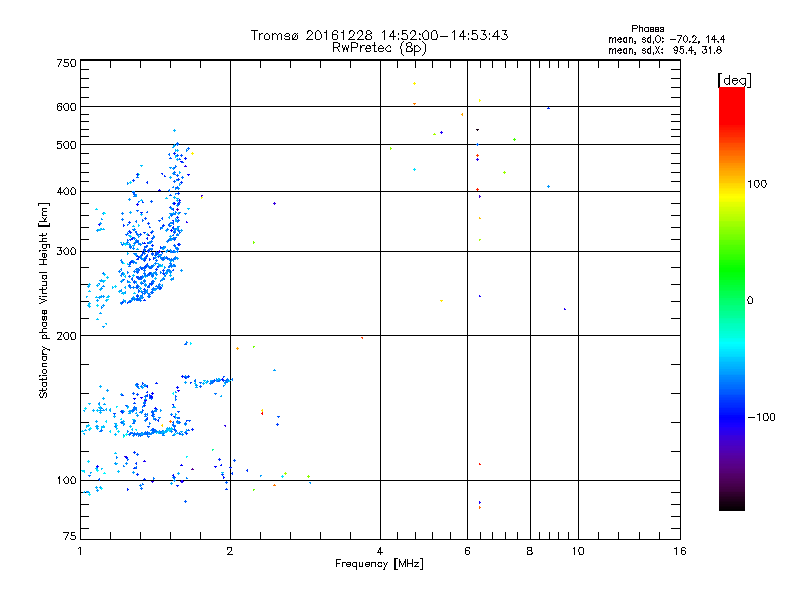800x600 pixels.
Task: Click the x-axis tick label '8'
Action: coord(530,551)
